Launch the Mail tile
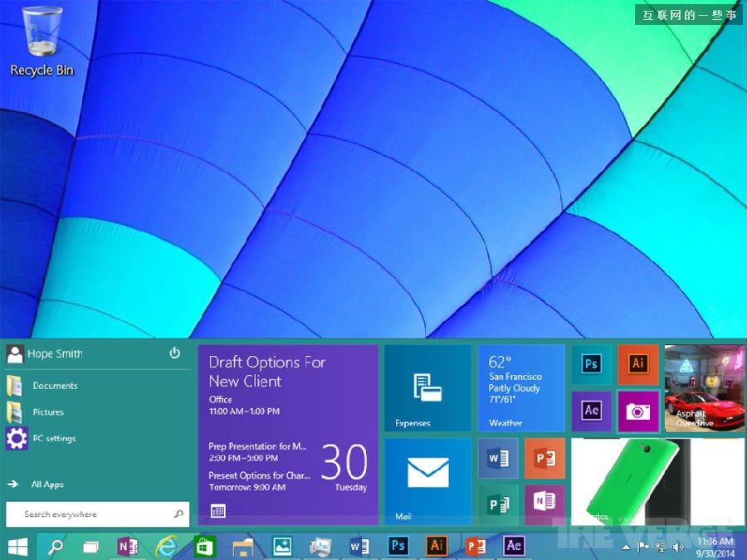This screenshot has width=747, height=560. [427, 481]
